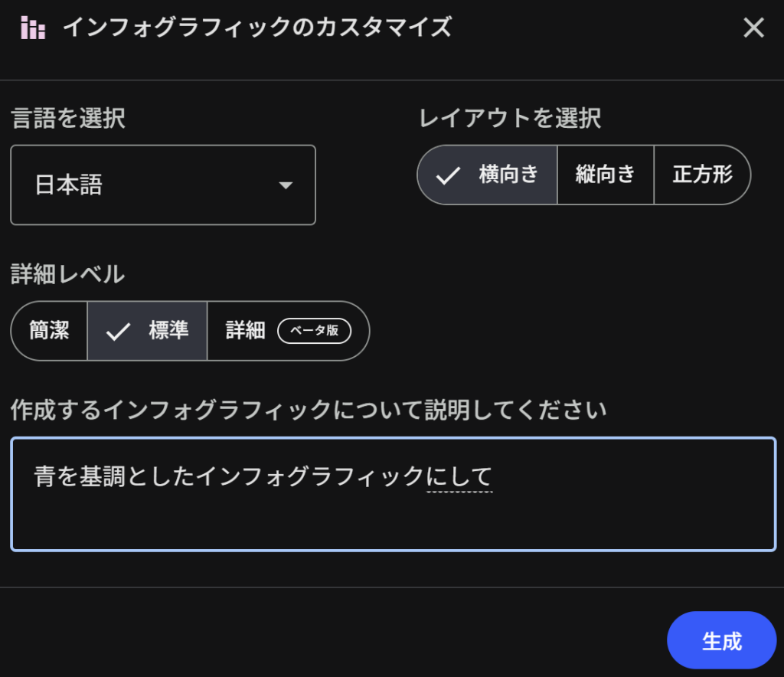Set detail level to 標準
The image size is (784, 677).
pyautogui.click(x=168, y=331)
